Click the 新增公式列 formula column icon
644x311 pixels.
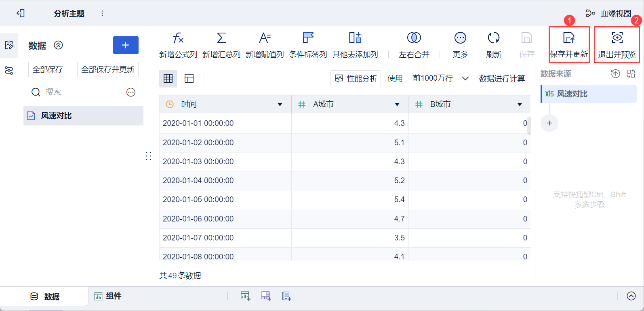178,38
